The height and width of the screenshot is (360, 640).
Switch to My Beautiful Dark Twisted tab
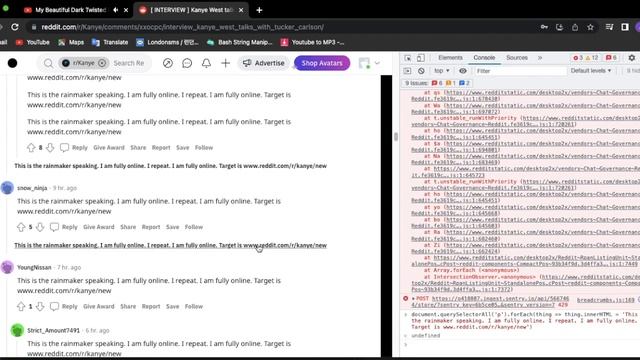[70, 10]
